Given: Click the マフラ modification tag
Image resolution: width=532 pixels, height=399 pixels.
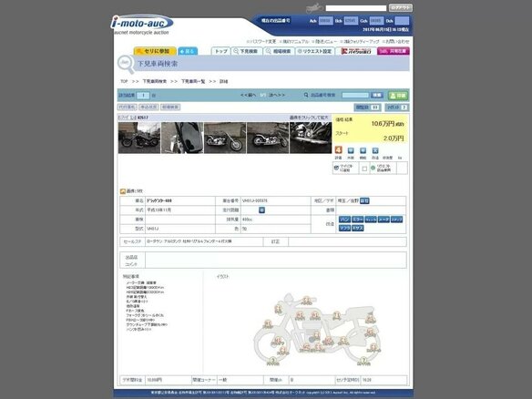Looking at the screenshot, I should click(344, 228).
